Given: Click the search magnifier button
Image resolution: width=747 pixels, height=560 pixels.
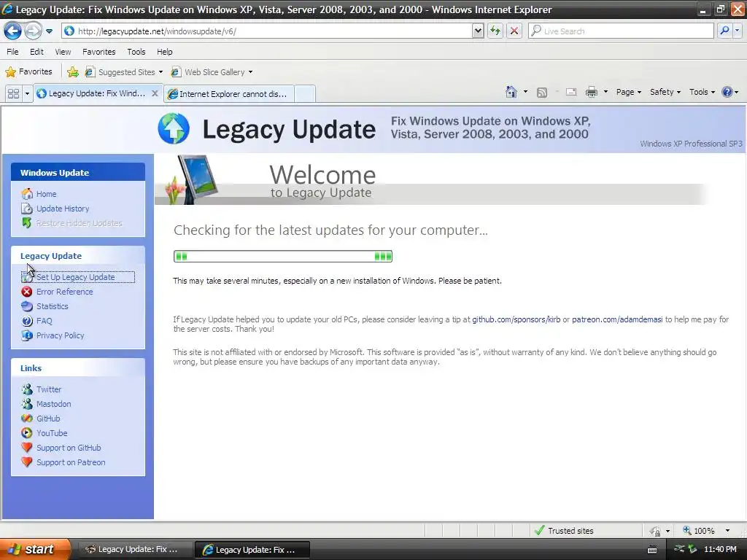Looking at the screenshot, I should [x=724, y=31].
